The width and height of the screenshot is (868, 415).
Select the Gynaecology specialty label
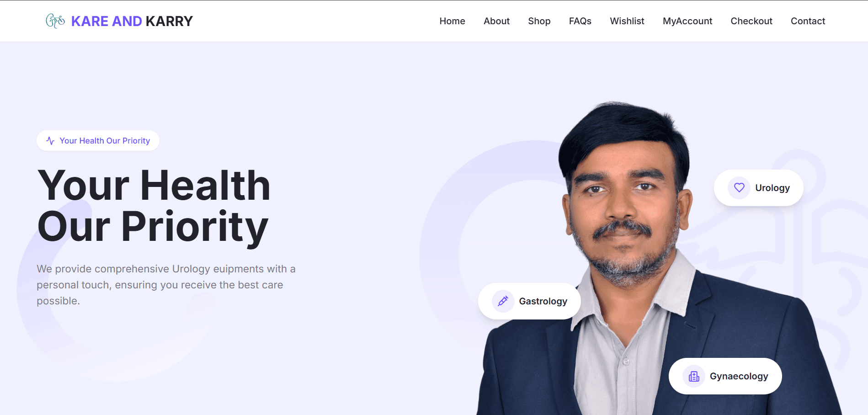pyautogui.click(x=739, y=376)
